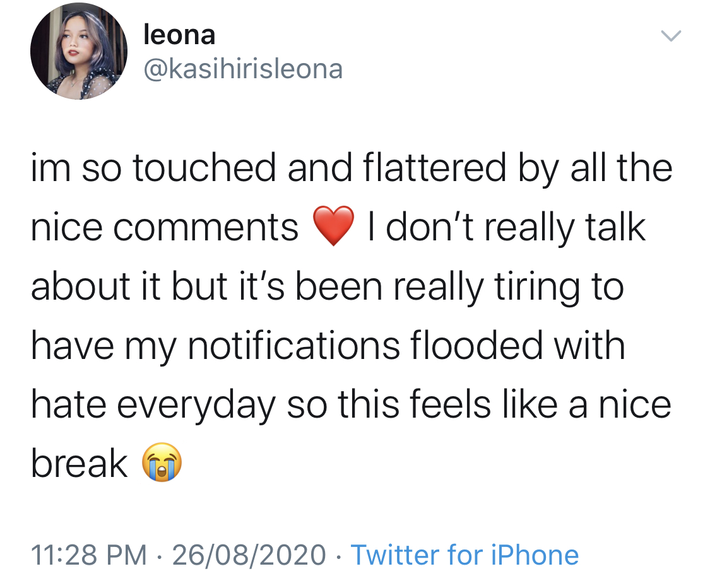Screen dimensions: 710x588
Task: Open the display name leona
Action: point(179,35)
